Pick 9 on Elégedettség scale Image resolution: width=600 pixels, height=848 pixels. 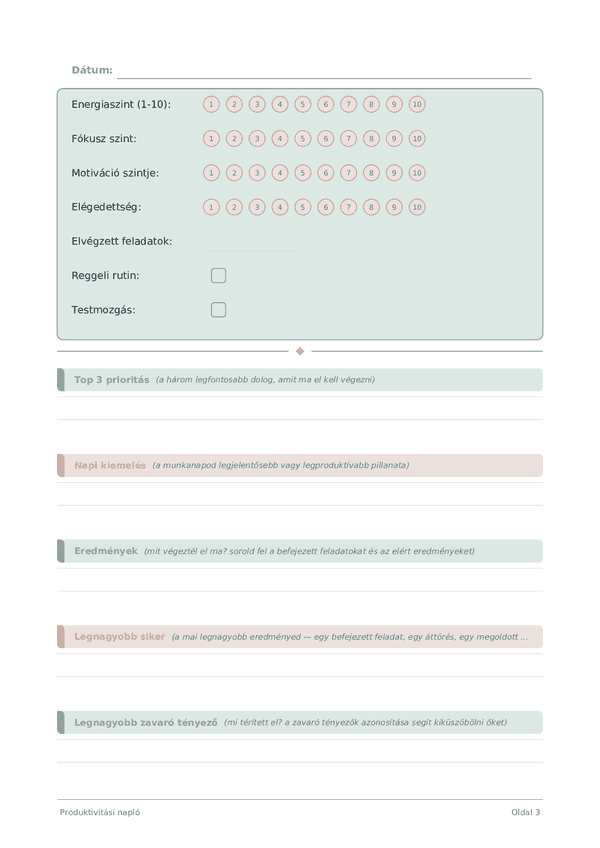[x=394, y=207]
